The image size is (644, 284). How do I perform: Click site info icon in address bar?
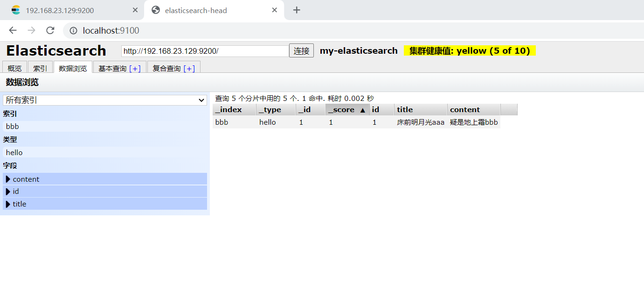tap(73, 31)
